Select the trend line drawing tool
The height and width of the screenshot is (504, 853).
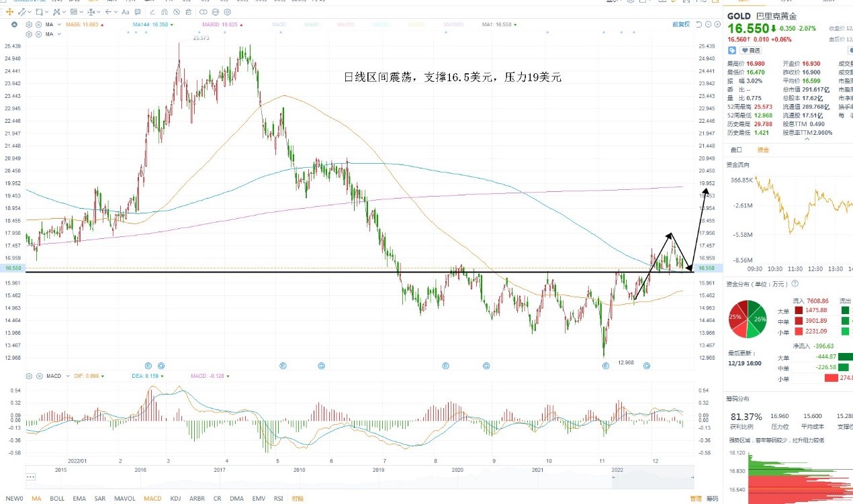[x=21, y=11]
